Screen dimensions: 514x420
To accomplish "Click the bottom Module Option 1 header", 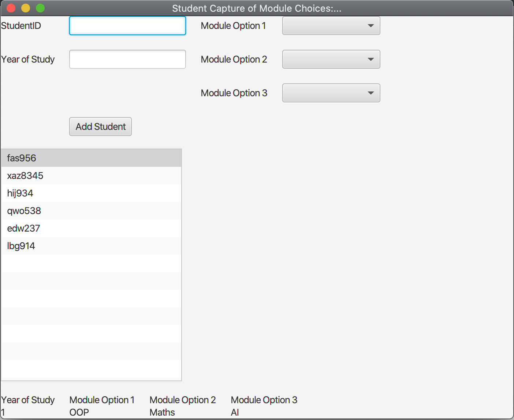I will pos(102,400).
